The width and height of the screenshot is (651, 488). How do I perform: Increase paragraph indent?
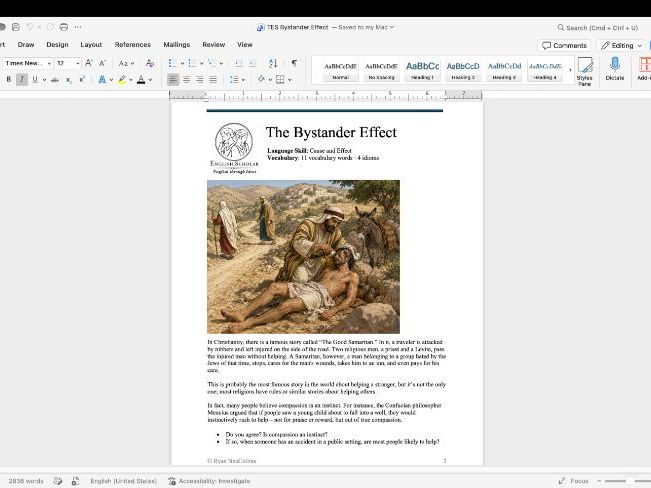pos(252,63)
